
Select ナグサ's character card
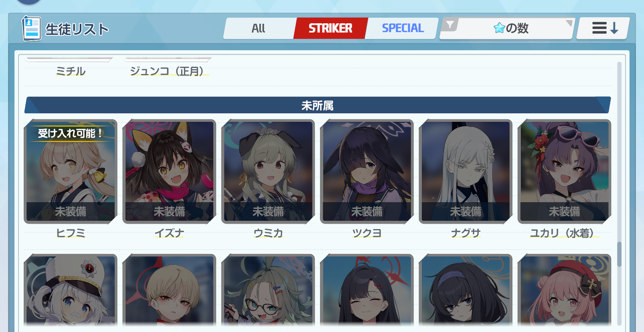pos(466,172)
